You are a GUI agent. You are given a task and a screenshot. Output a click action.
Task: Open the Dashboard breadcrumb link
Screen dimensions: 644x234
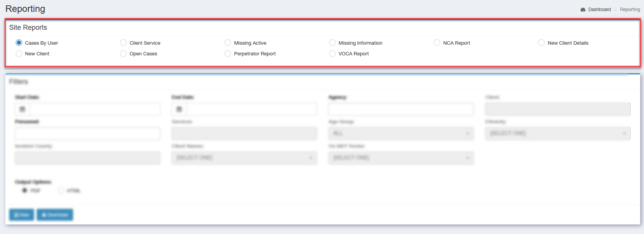599,10
